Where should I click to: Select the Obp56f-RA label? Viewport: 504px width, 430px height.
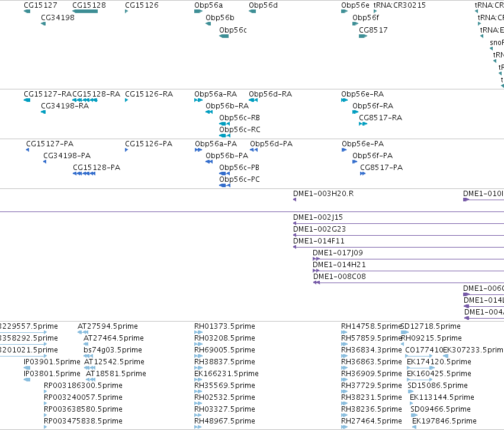(373, 106)
